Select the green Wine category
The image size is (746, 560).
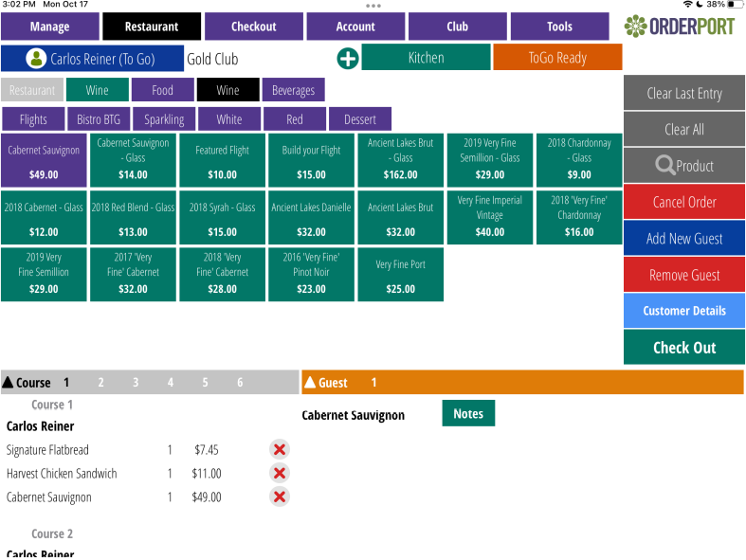(x=97, y=90)
